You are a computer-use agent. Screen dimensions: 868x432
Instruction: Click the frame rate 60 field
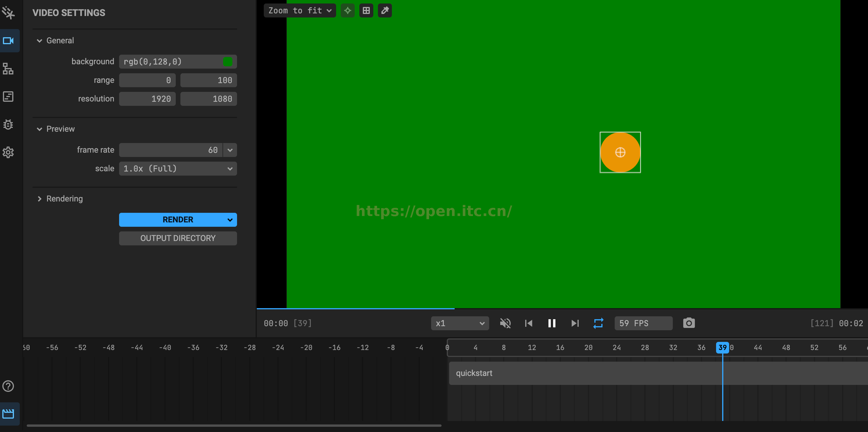pyautogui.click(x=171, y=150)
